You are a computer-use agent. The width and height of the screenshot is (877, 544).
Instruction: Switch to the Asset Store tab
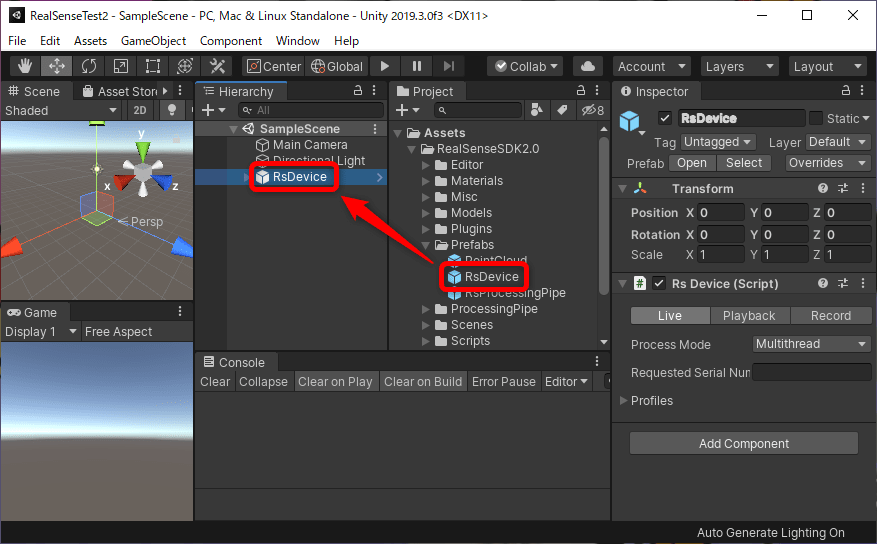tap(120, 91)
